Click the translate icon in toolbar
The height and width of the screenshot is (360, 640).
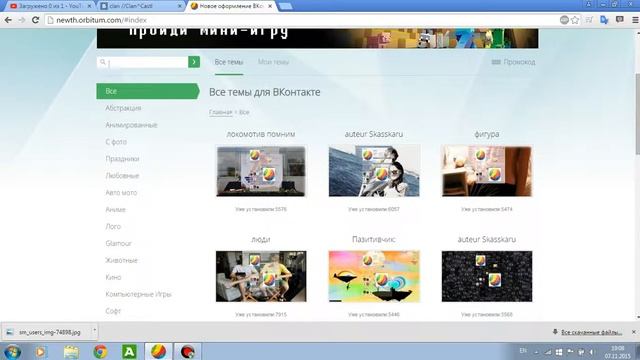[604, 20]
